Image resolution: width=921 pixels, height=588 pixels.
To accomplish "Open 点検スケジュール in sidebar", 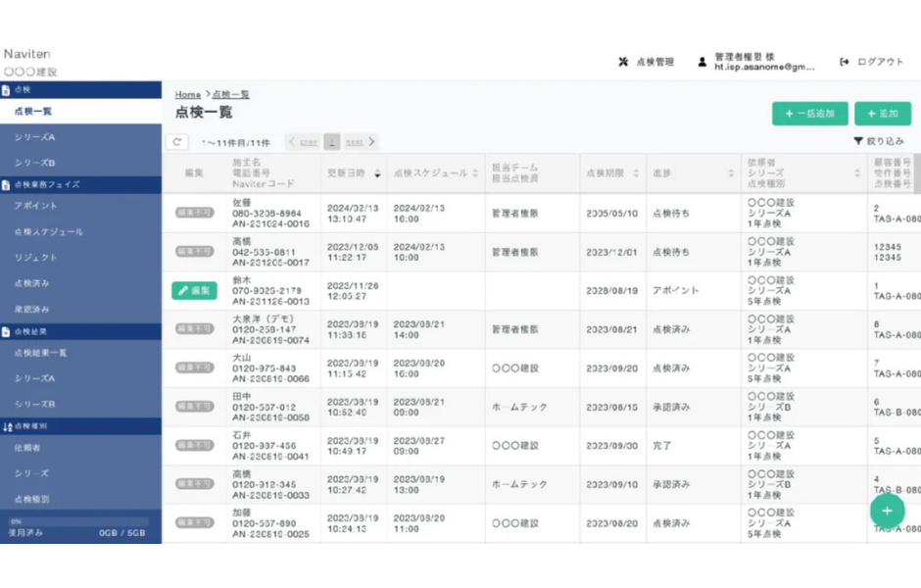I will click(80, 232).
